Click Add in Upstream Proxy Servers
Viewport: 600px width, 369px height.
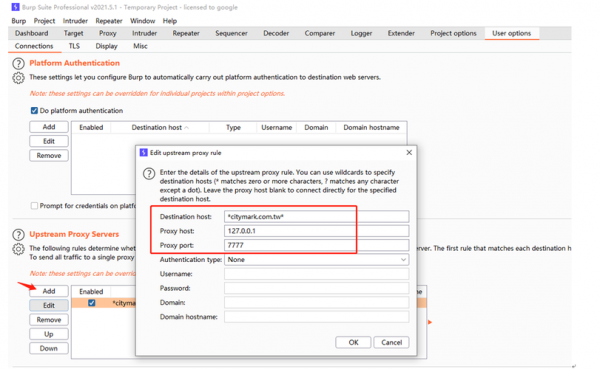coord(49,291)
